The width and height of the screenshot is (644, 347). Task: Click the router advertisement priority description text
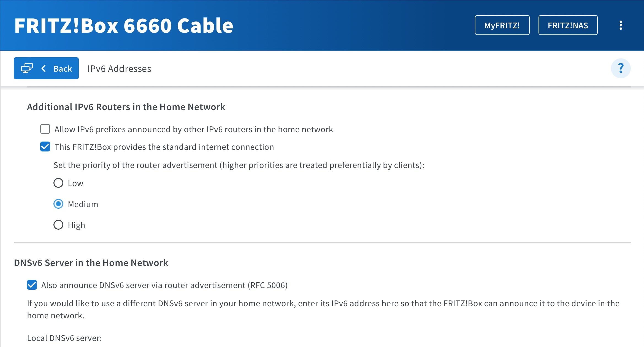coord(239,165)
